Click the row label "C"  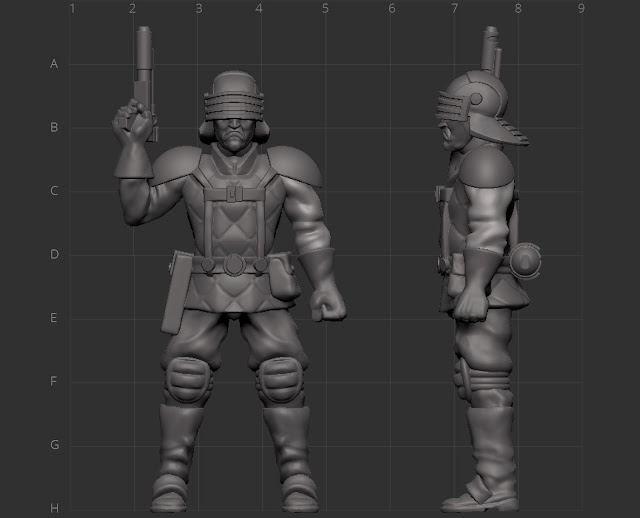pyautogui.click(x=54, y=191)
